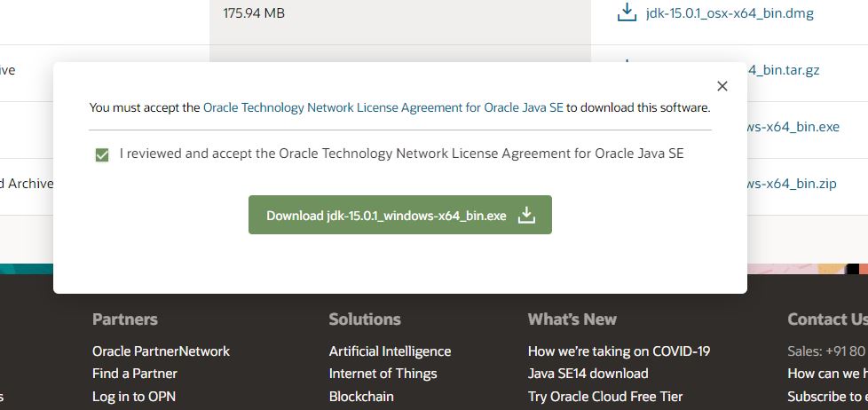Open Try Oracle Cloud Free Tier link

[x=605, y=396]
